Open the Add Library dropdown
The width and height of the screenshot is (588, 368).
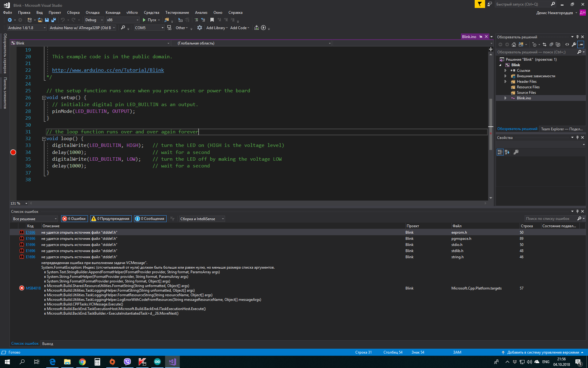(x=217, y=28)
